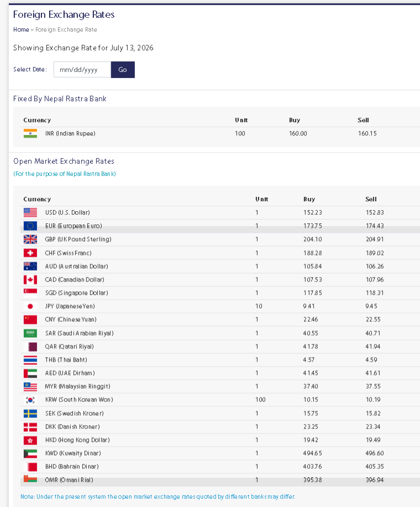Select the Swedish flag icon for SEK

(30, 413)
